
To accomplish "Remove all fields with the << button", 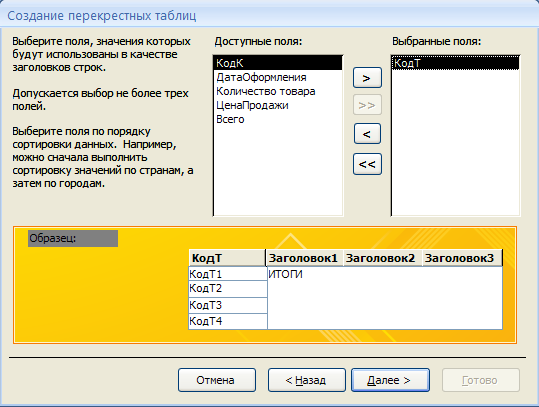I will coord(367,164).
